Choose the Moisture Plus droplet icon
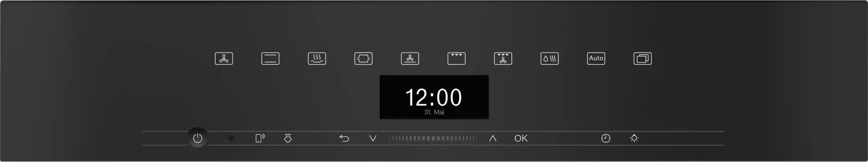Image resolution: width=868 pixels, height=162 pixels. point(550,59)
